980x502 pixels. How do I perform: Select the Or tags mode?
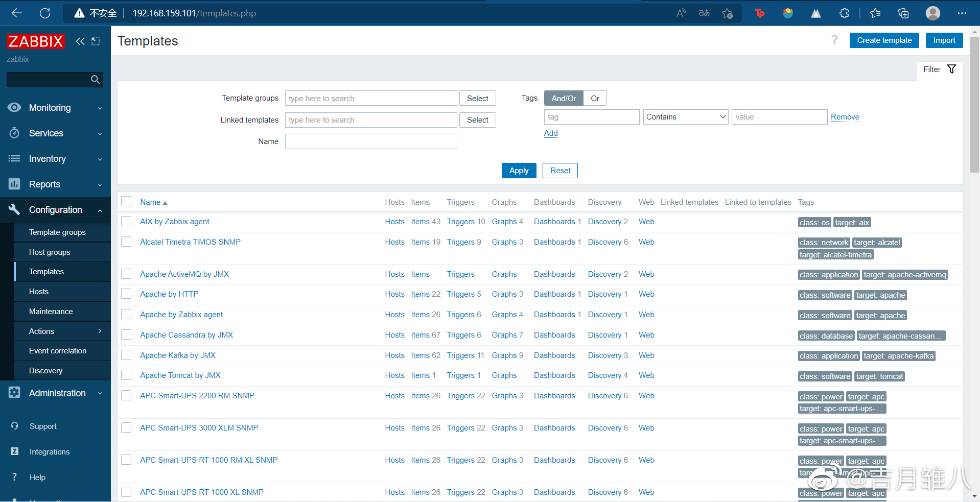point(595,98)
